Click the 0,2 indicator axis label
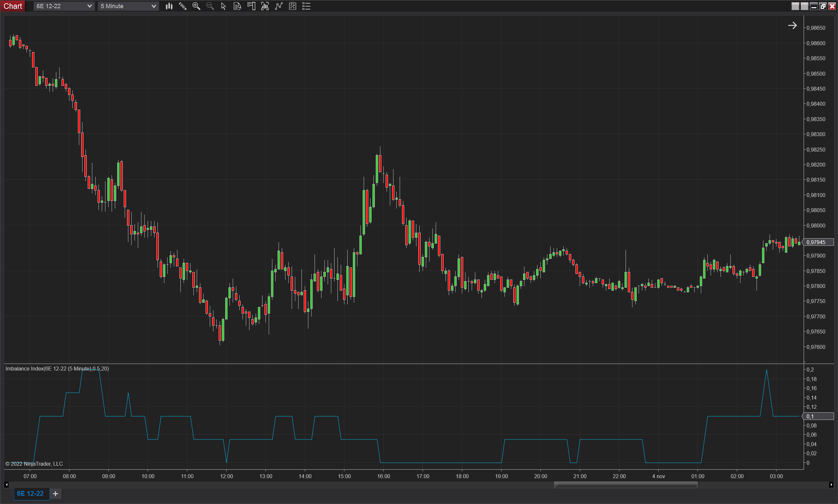This screenshot has width=838, height=504. pos(811,369)
